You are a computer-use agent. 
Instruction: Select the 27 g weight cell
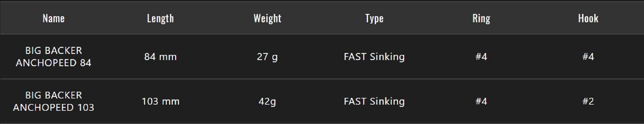pyautogui.click(x=267, y=57)
